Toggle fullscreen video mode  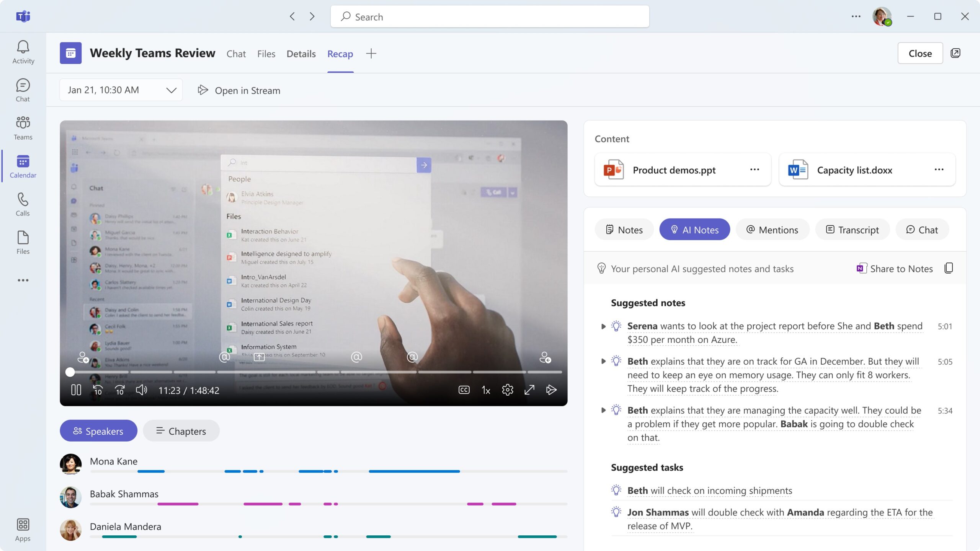click(x=529, y=390)
